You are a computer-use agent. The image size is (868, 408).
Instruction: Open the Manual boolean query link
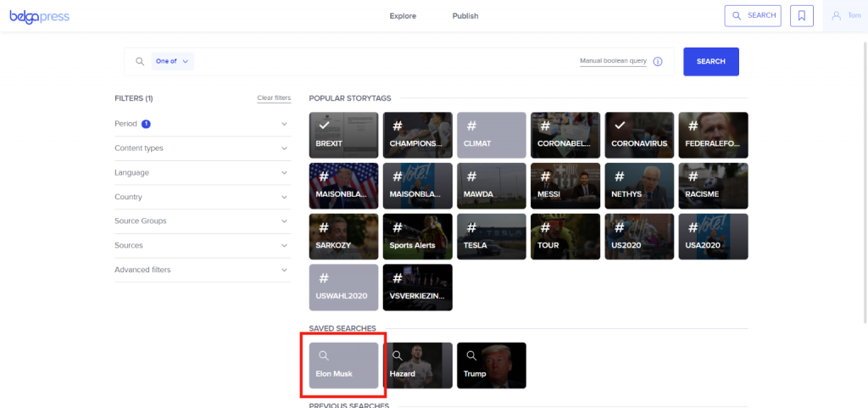[x=614, y=61]
